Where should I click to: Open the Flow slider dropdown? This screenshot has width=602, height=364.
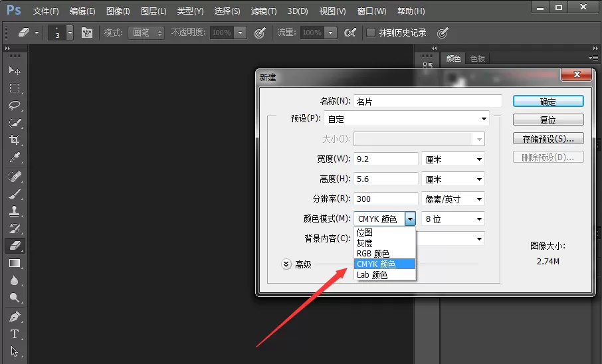[330, 33]
